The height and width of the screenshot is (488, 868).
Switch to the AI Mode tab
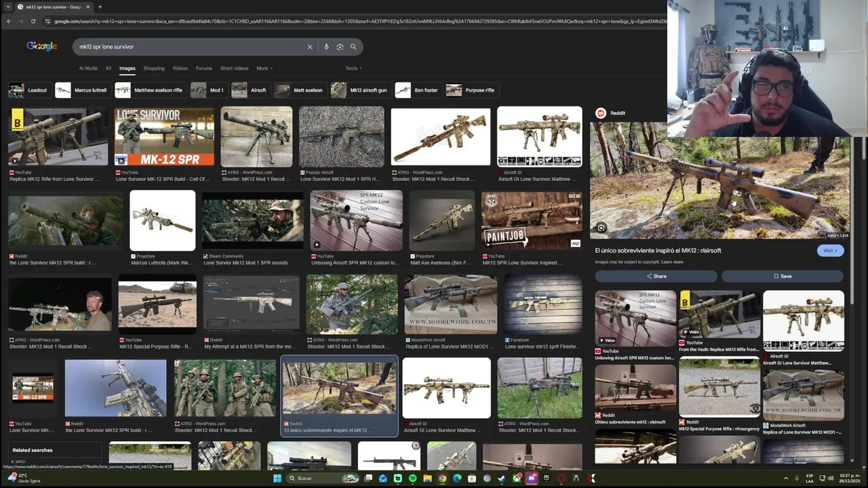88,68
